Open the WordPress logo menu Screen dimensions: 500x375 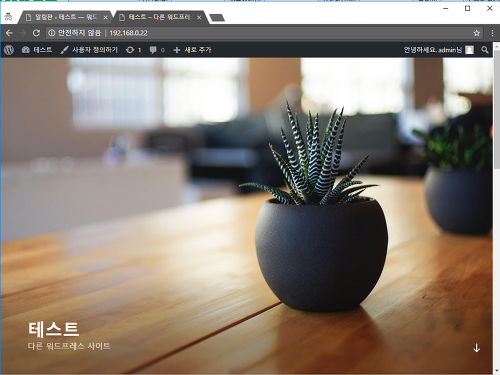point(9,50)
